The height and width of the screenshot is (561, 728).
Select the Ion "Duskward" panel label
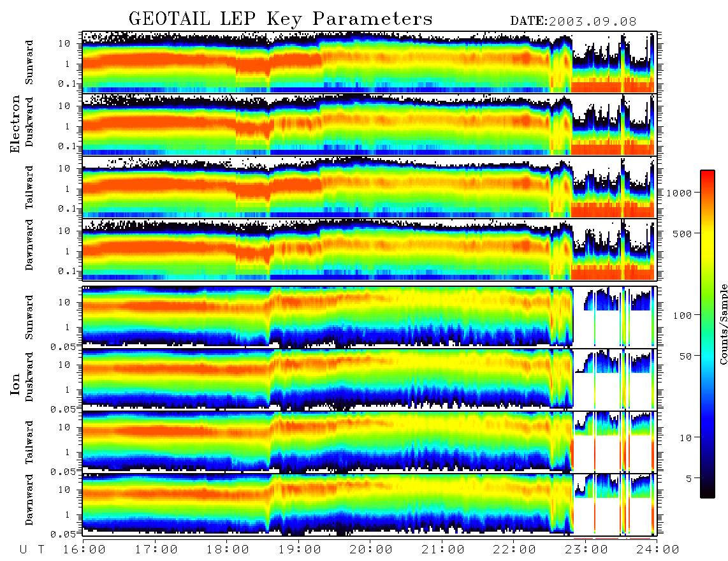pos(29,377)
